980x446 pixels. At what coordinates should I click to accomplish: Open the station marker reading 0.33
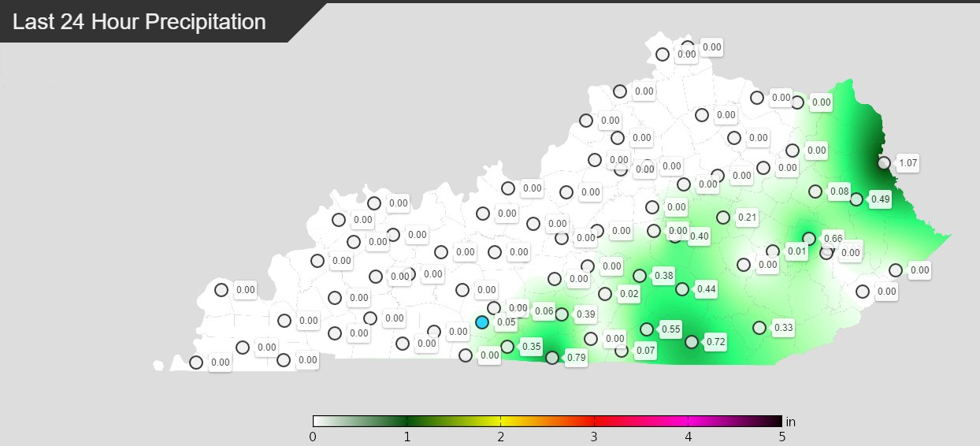pyautogui.click(x=759, y=327)
